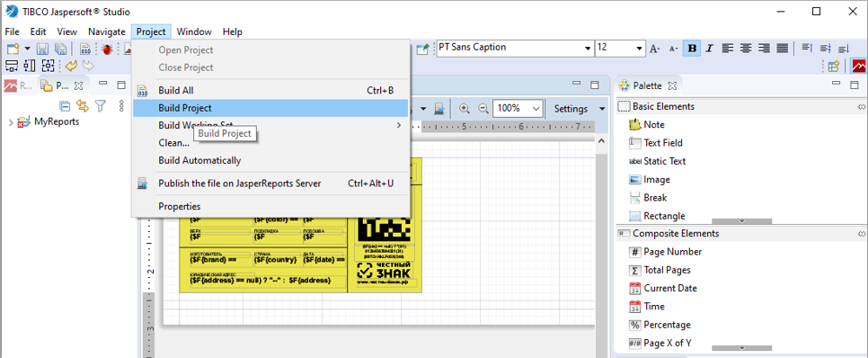Open the View menu
Screen dimensions: 868x358
coord(67,32)
